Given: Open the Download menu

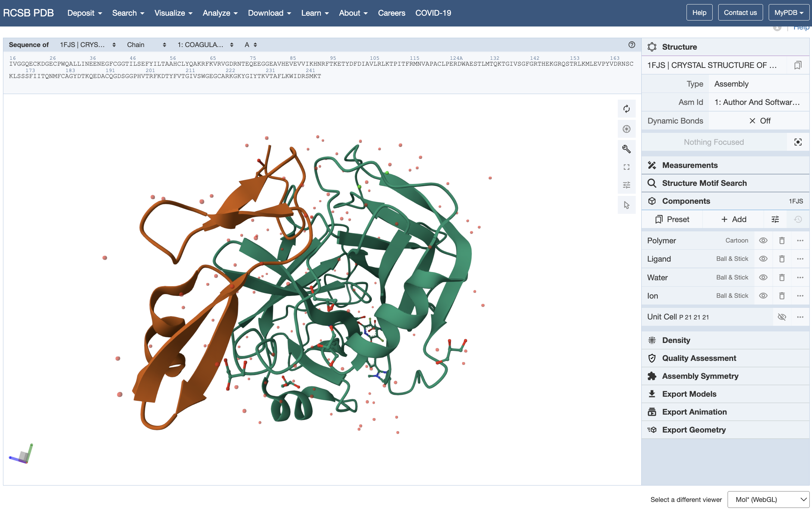Looking at the screenshot, I should [x=269, y=13].
